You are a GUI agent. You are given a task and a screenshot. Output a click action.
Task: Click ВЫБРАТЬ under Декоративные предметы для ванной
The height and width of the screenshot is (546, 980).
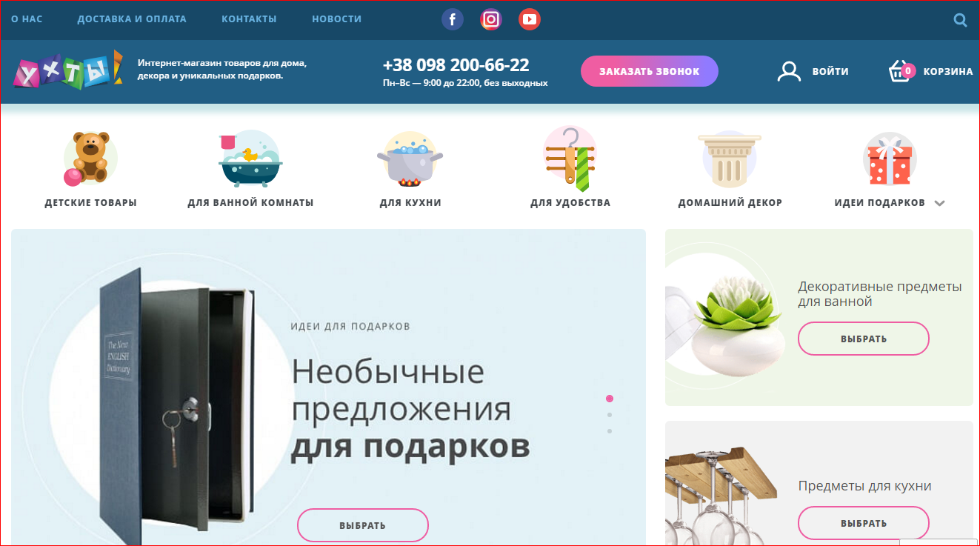click(863, 338)
